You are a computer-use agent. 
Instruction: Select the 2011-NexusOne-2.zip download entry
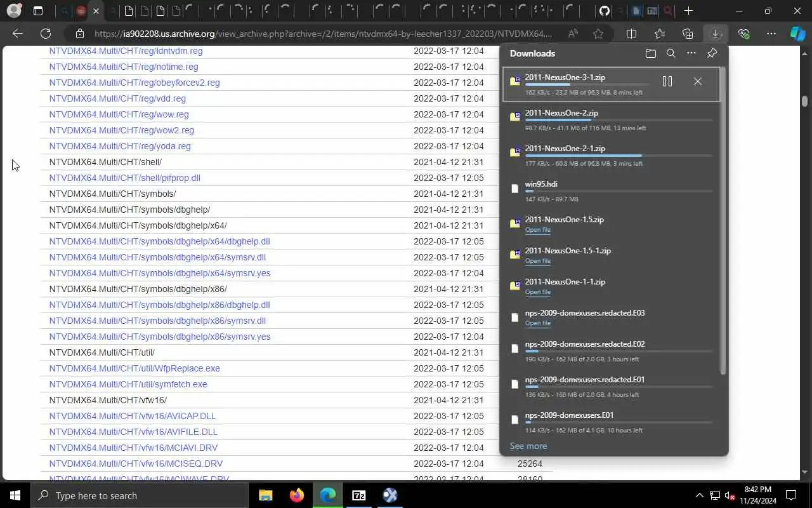[612, 120]
